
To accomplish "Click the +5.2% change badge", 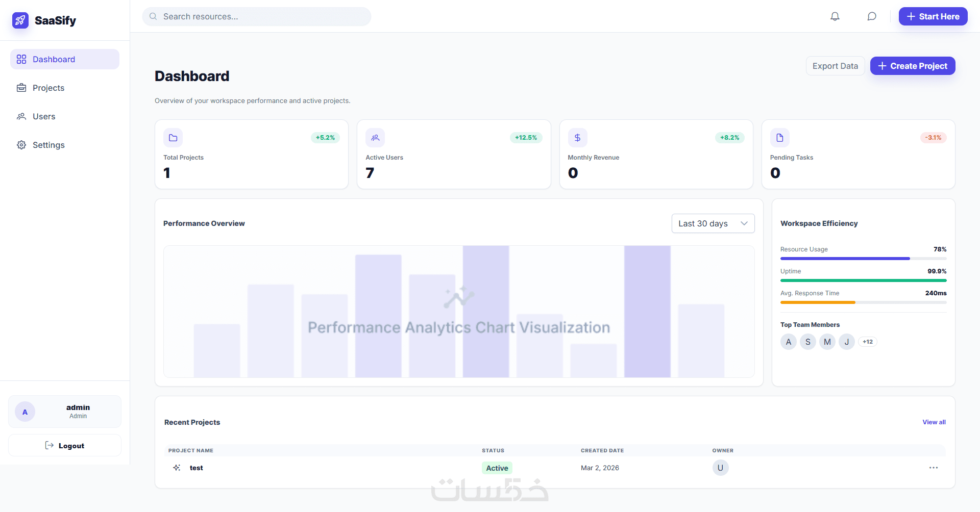I will tap(325, 138).
